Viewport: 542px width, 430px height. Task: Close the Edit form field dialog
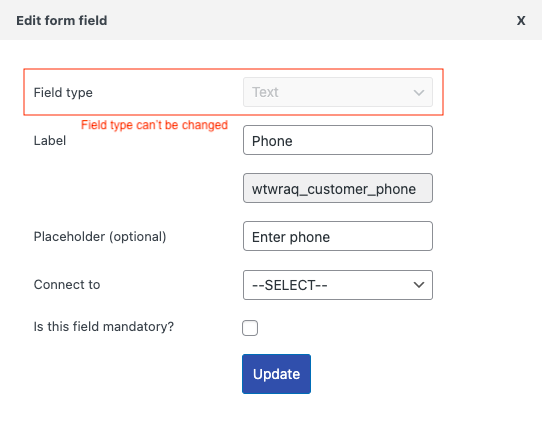click(x=521, y=21)
